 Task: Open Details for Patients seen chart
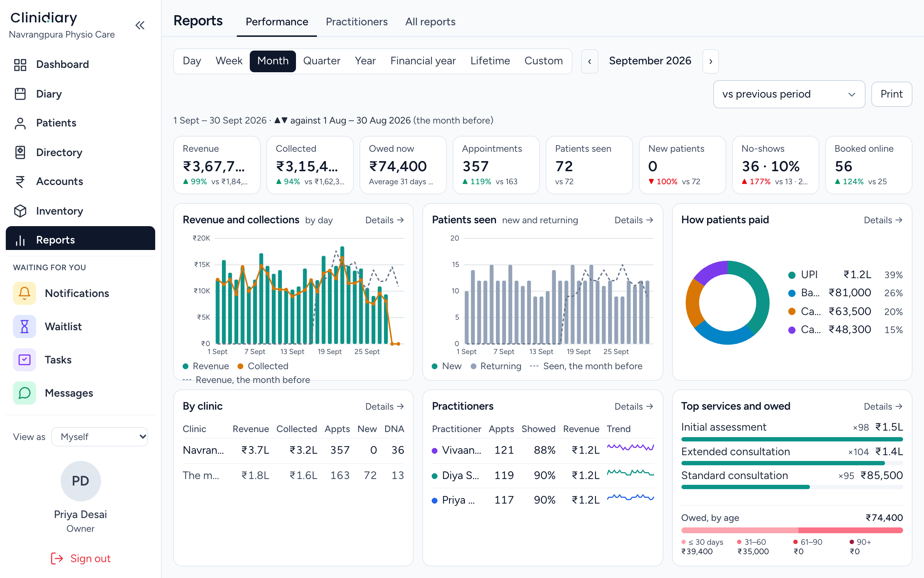click(634, 220)
